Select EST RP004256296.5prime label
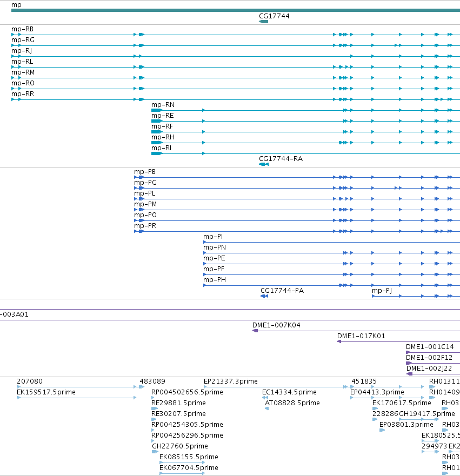 188,435
